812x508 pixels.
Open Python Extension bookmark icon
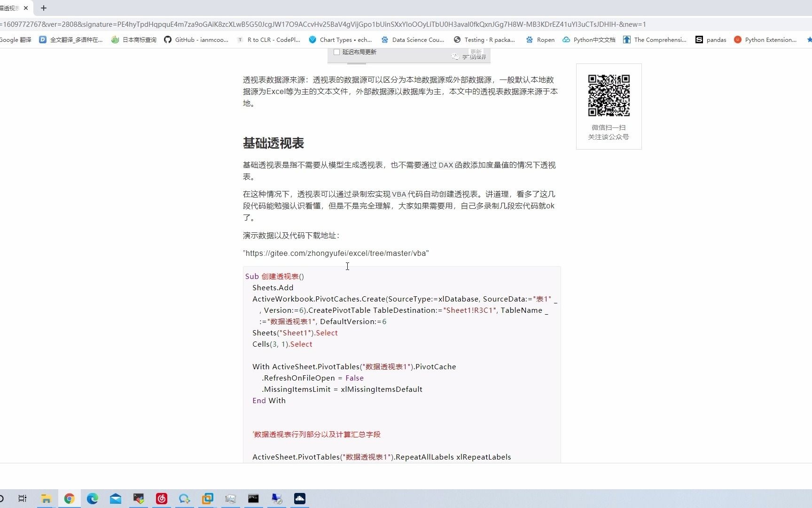[738, 40]
